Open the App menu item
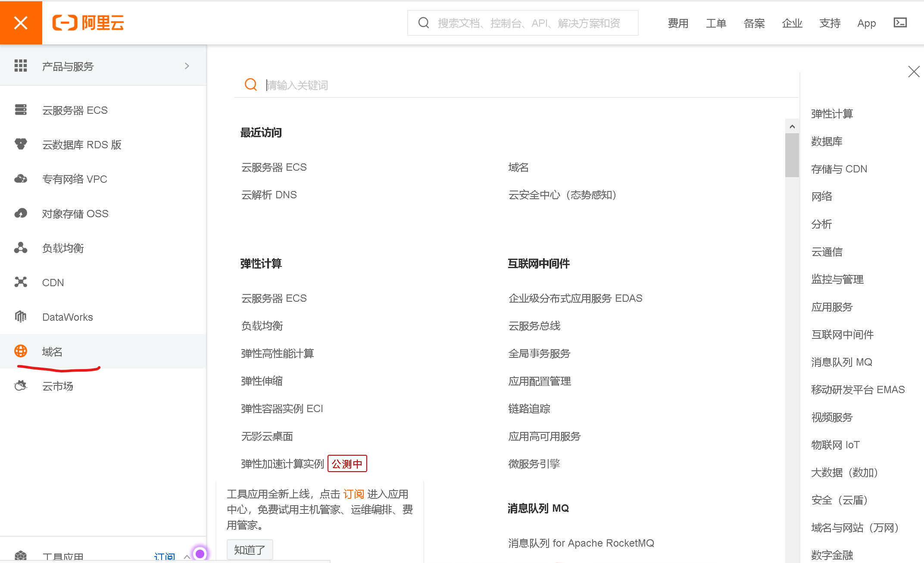 click(x=867, y=23)
